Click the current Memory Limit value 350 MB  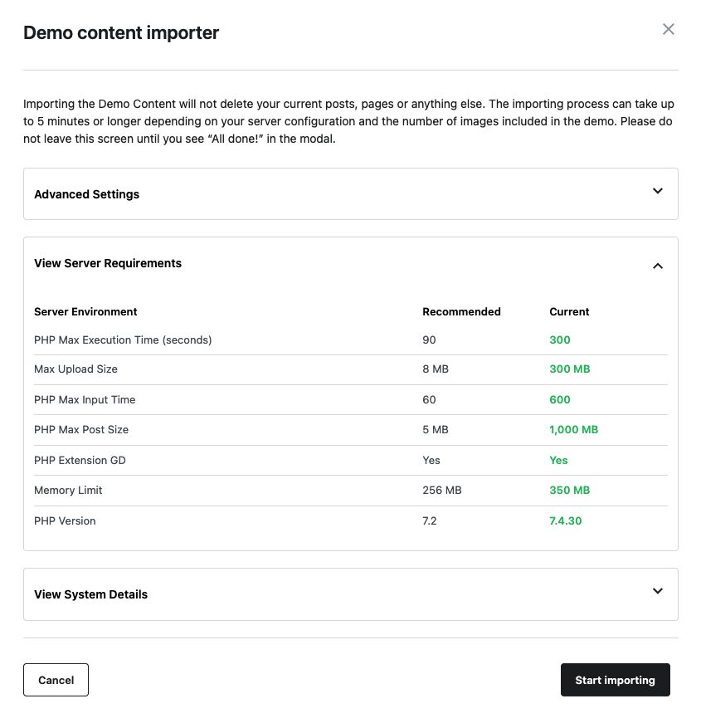coord(569,491)
